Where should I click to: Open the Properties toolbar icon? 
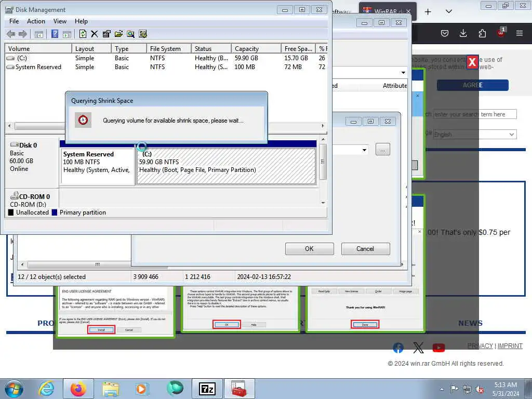(x=106, y=34)
